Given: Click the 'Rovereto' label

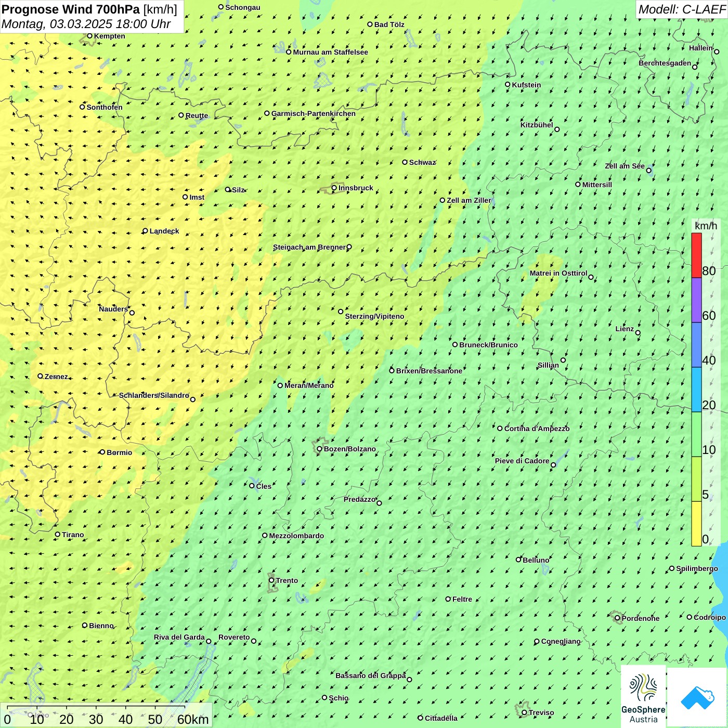Looking at the screenshot, I should tap(234, 637).
